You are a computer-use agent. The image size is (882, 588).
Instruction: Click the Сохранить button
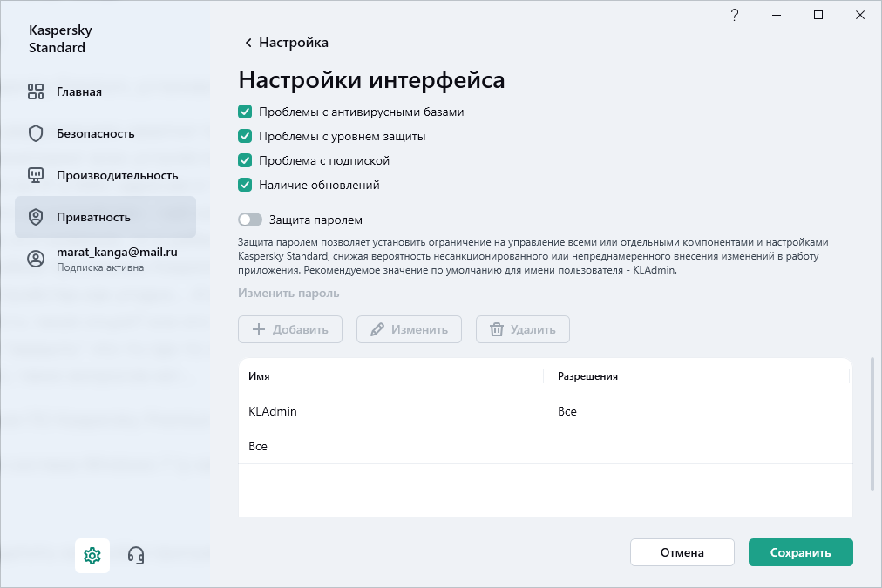pyautogui.click(x=800, y=552)
